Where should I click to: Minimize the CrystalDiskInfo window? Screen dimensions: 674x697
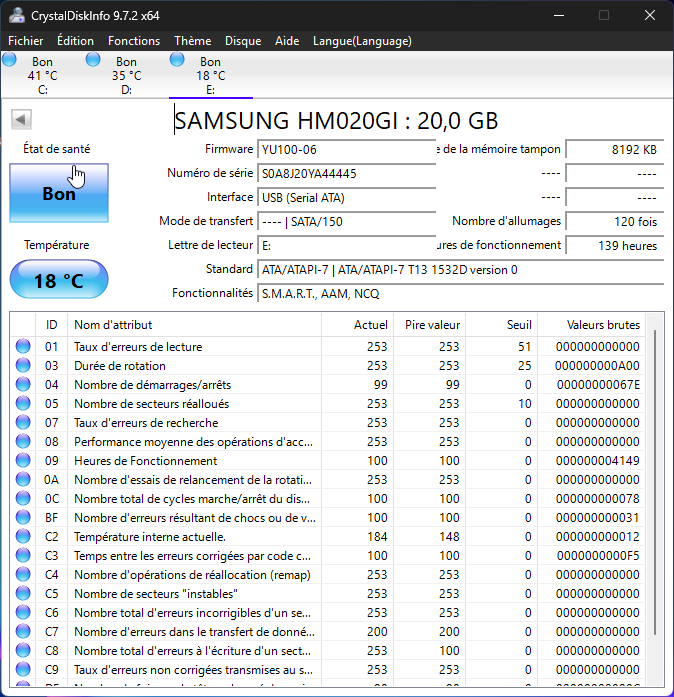click(x=559, y=16)
